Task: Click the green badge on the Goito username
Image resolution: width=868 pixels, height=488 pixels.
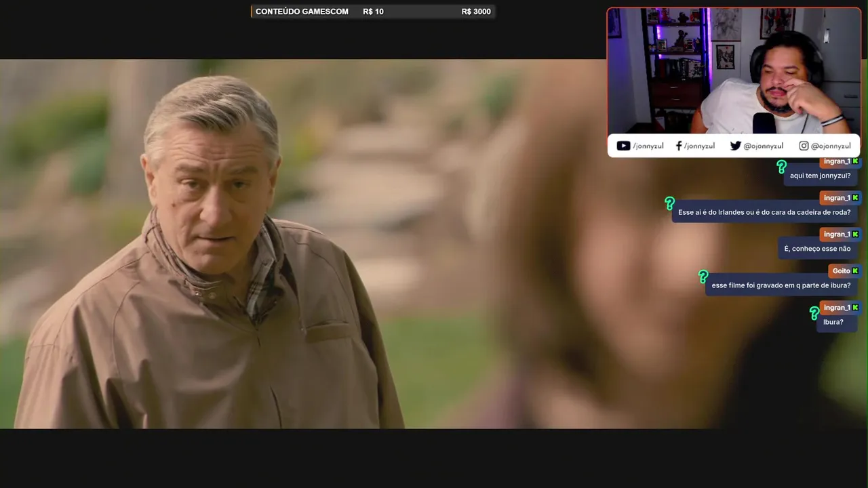Action: point(855,271)
